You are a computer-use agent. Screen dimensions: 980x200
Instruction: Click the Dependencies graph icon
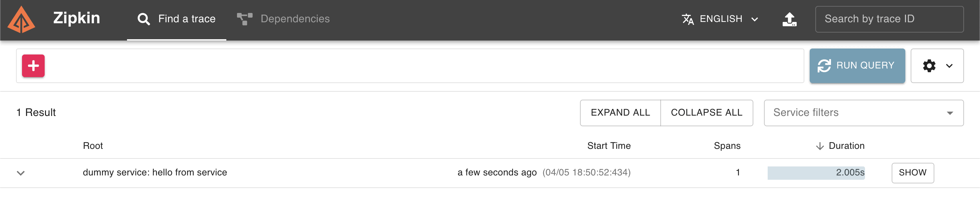245,19
